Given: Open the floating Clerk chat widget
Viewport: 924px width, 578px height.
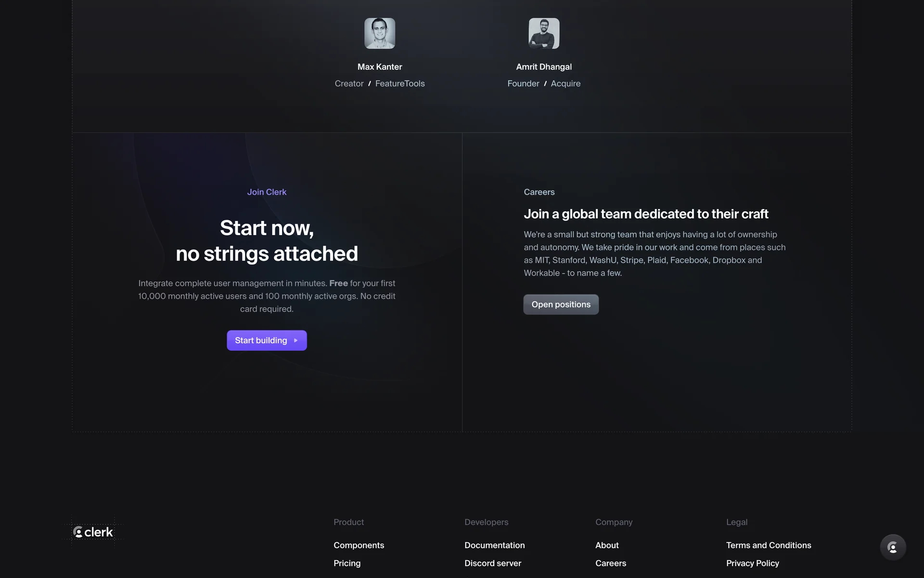Looking at the screenshot, I should point(893,547).
